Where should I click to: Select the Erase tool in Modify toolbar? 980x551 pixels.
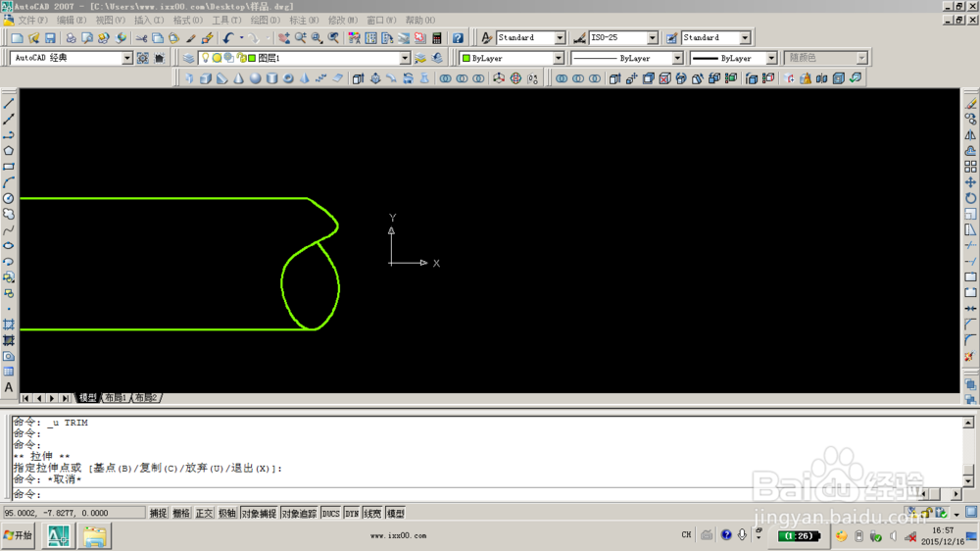[x=970, y=104]
